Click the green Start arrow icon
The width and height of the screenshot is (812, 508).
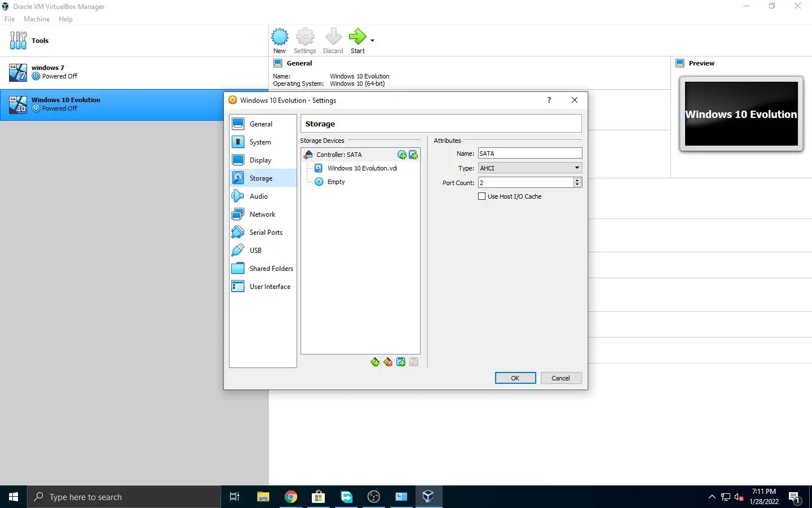[358, 37]
